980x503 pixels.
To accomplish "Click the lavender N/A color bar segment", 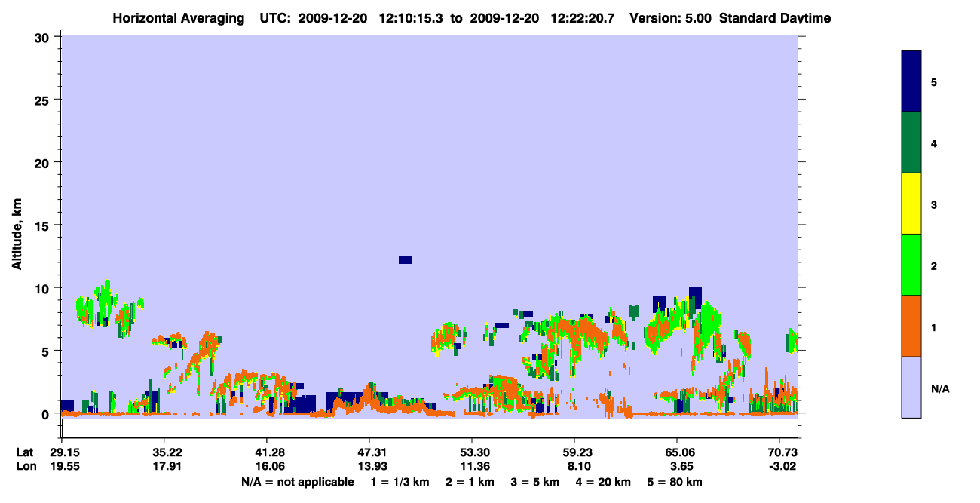I will coord(911,387).
